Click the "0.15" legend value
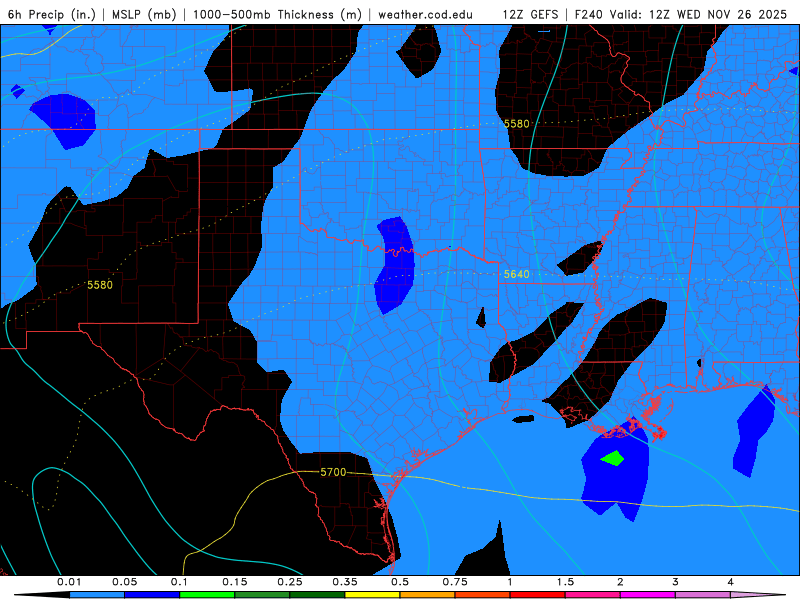Image resolution: width=800 pixels, height=600 pixels. 235,582
